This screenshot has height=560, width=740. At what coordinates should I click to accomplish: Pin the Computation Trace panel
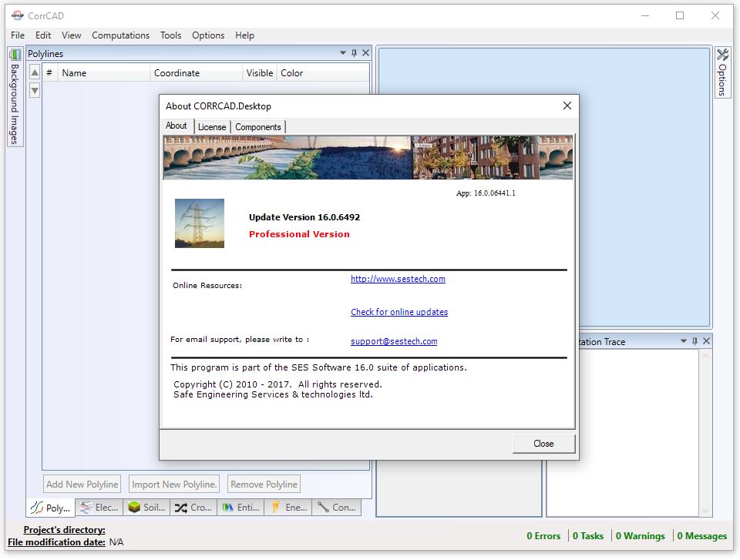point(695,341)
